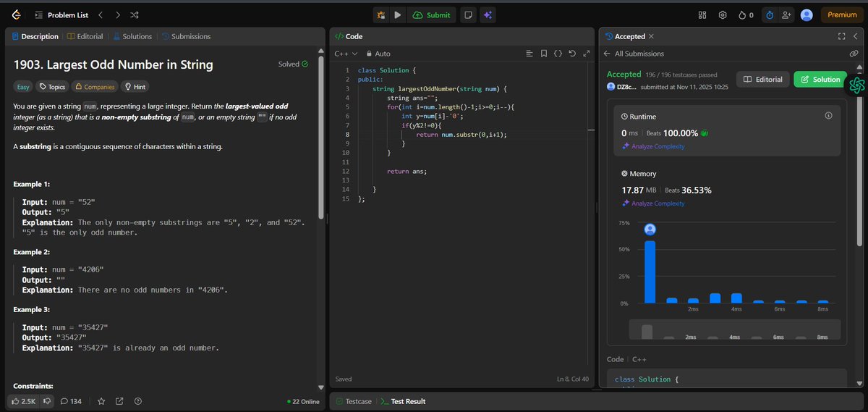
Task: Open the Topics tag
Action: [x=52, y=87]
